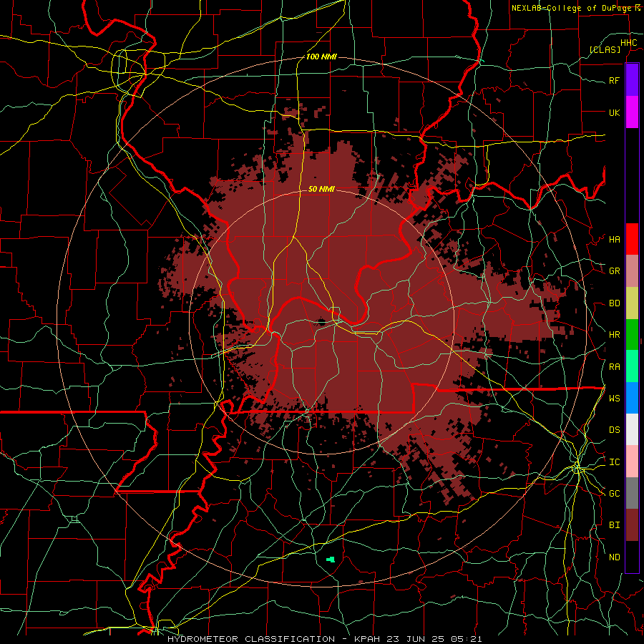Click the DS legend label
This screenshot has height=644, width=644.
tap(615, 430)
